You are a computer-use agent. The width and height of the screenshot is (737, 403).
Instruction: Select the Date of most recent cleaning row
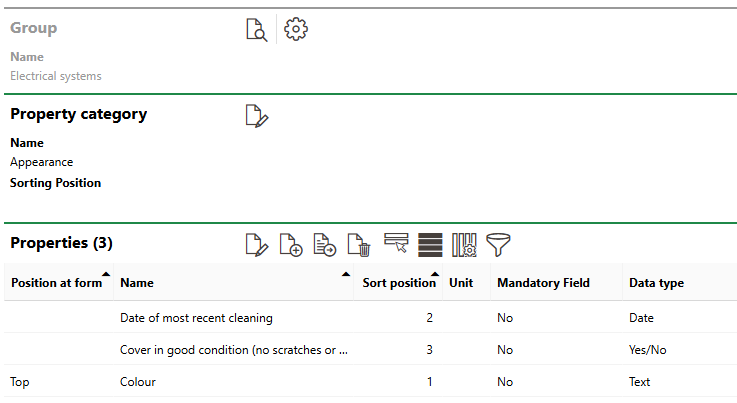point(196,318)
